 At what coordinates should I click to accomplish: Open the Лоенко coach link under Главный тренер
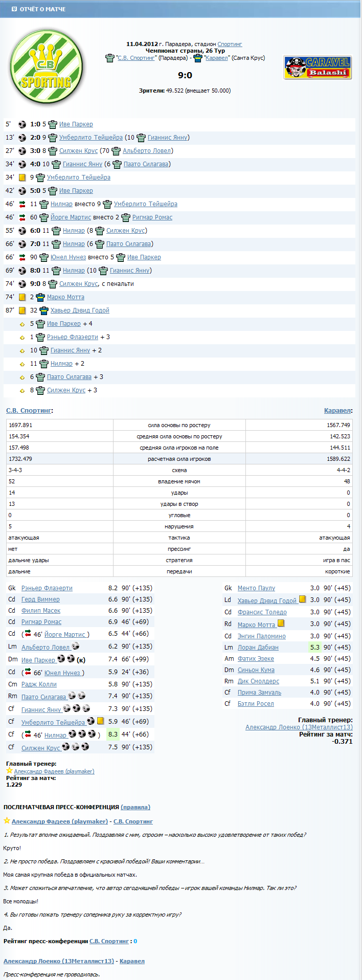299,727
